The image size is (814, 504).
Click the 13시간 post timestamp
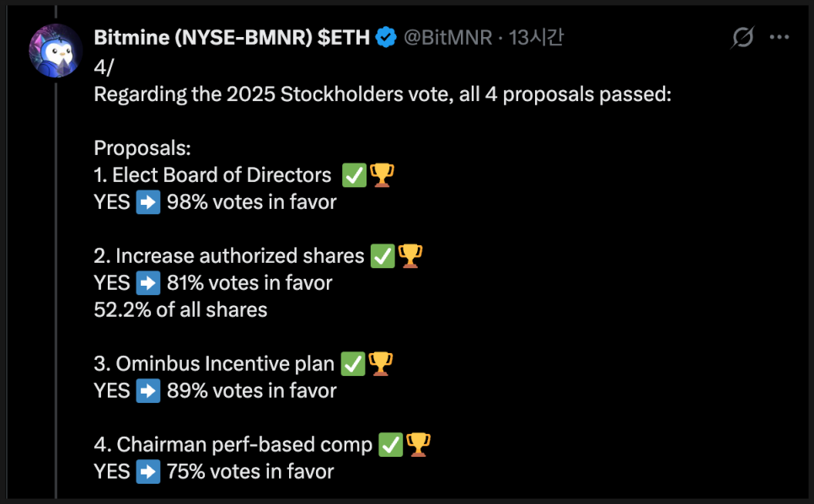pyautogui.click(x=536, y=37)
